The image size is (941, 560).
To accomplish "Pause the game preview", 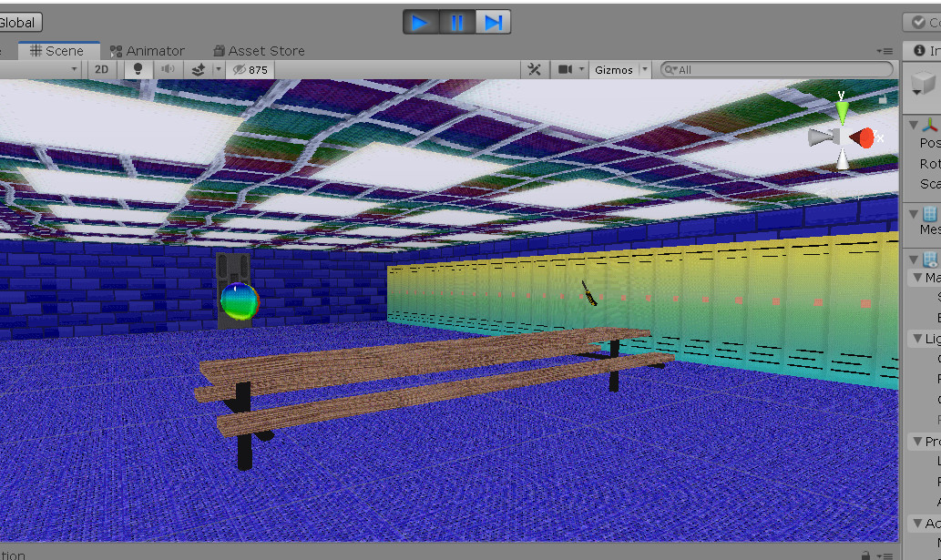I will 457,23.
